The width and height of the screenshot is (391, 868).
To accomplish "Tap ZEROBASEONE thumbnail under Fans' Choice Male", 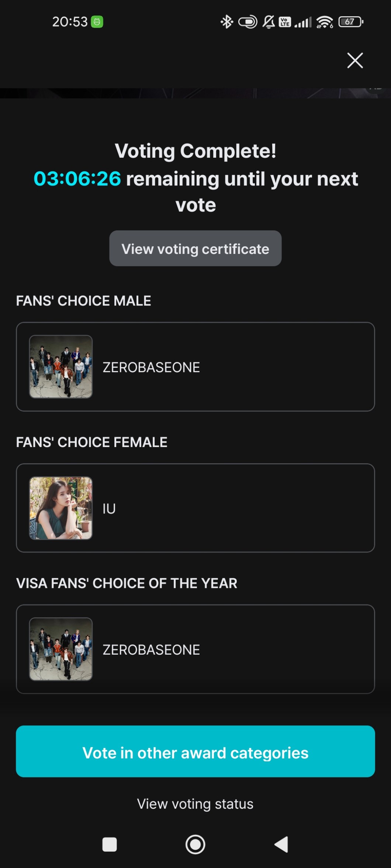I will [61, 367].
